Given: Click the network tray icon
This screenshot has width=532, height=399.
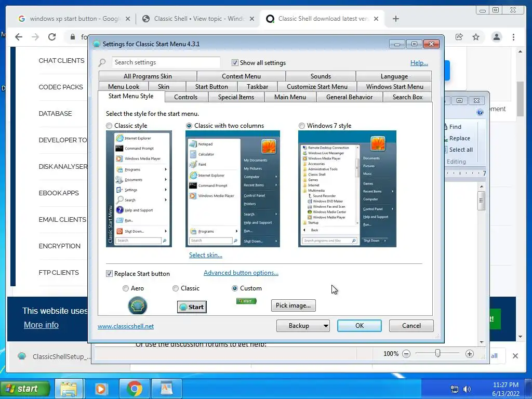Looking at the screenshot, I should pos(454,389).
